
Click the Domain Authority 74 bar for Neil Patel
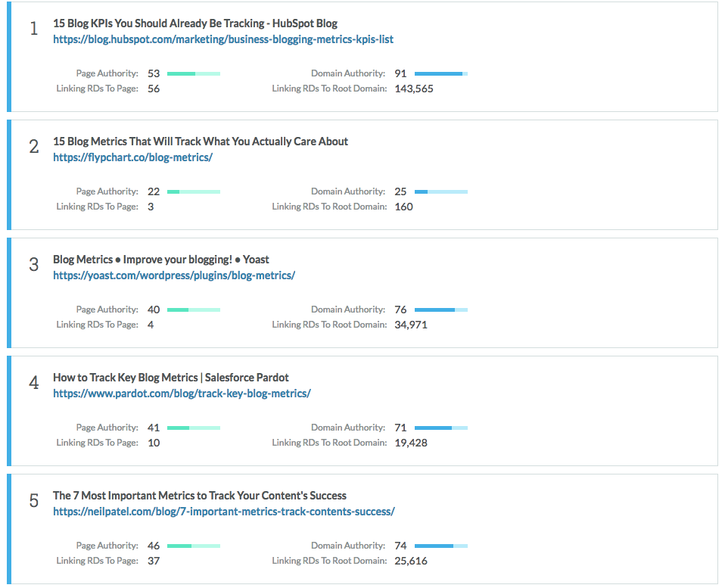pos(441,546)
